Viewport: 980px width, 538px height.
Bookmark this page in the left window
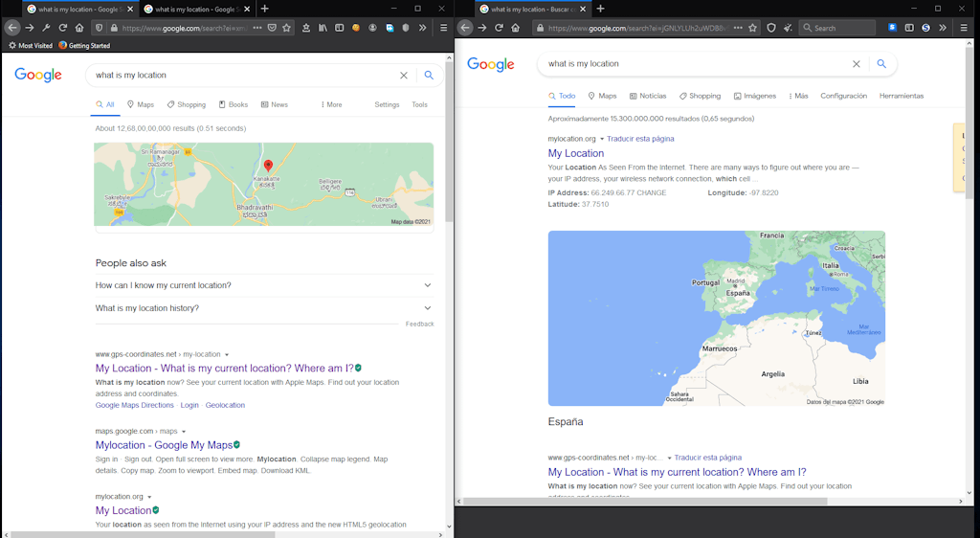tap(287, 28)
